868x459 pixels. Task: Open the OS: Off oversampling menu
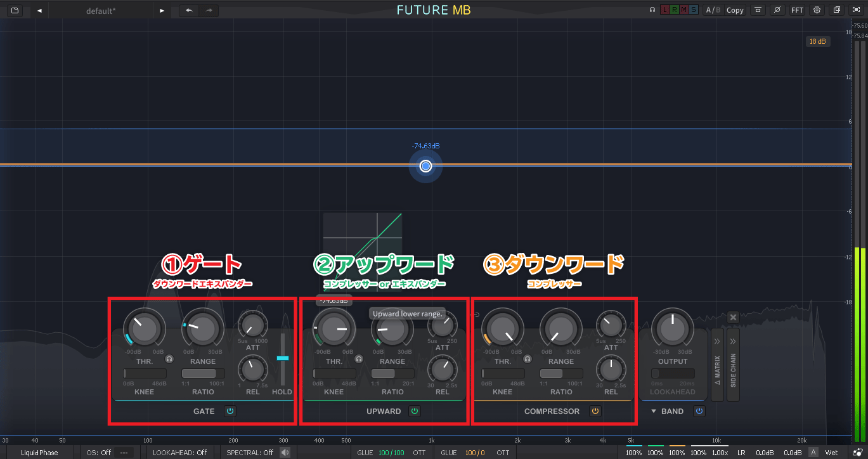pyautogui.click(x=107, y=453)
